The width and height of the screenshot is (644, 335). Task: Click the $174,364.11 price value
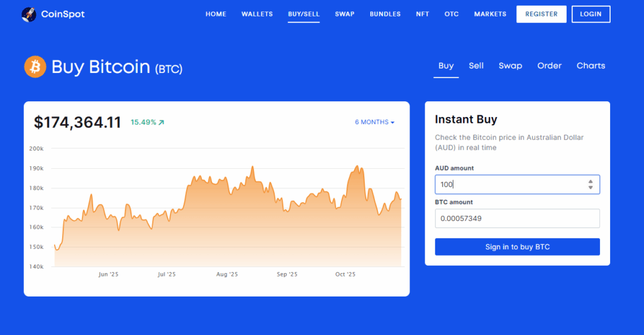77,123
